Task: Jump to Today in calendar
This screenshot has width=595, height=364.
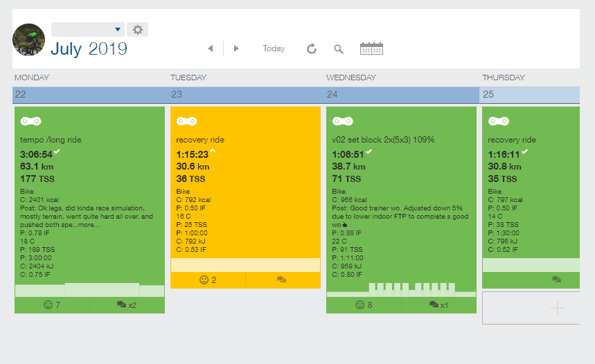Action: point(274,48)
